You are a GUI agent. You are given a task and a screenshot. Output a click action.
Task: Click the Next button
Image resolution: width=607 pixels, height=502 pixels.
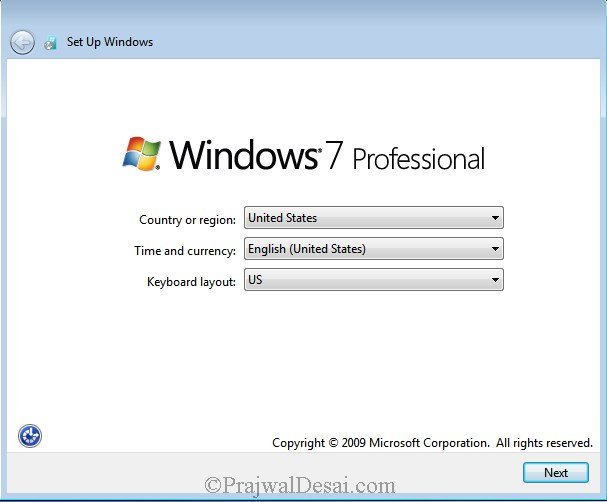point(556,473)
